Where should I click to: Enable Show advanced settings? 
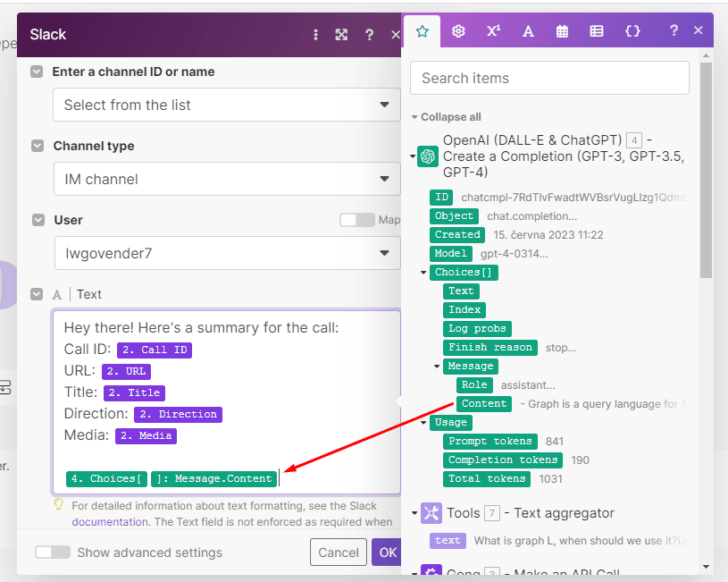[x=53, y=552]
